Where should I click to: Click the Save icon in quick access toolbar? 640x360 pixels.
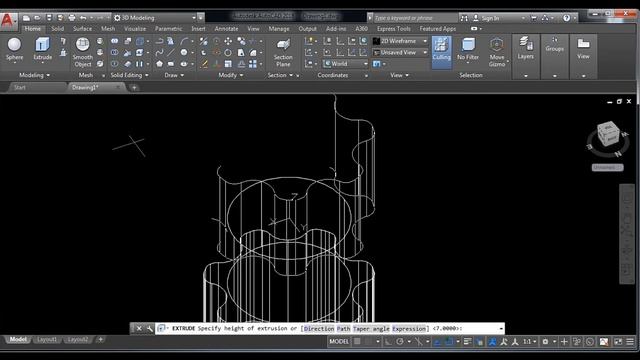49,18
